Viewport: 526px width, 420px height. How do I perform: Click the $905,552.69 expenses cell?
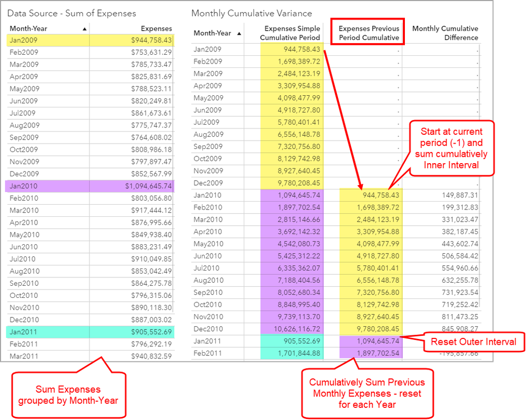pyautogui.click(x=151, y=332)
